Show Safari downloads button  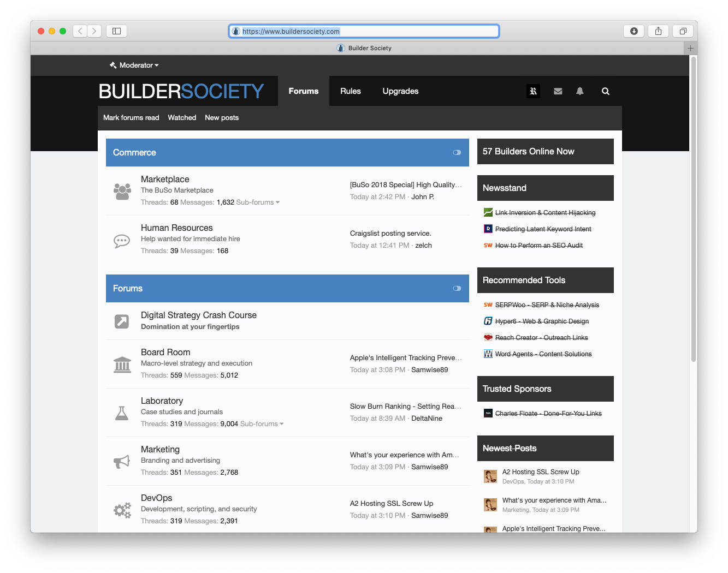coord(634,31)
